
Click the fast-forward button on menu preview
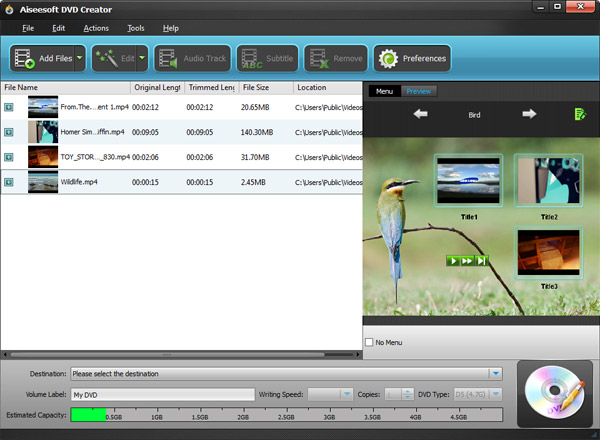[x=467, y=261]
